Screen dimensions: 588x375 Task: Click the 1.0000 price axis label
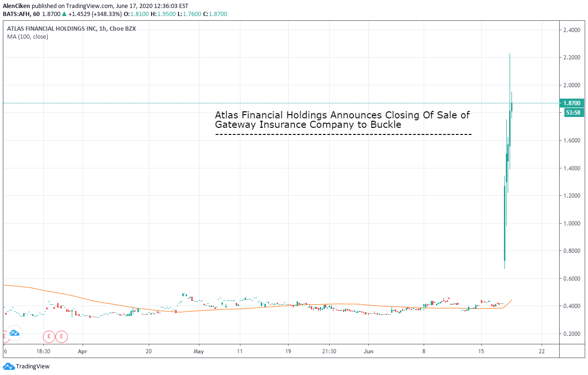(x=572, y=224)
